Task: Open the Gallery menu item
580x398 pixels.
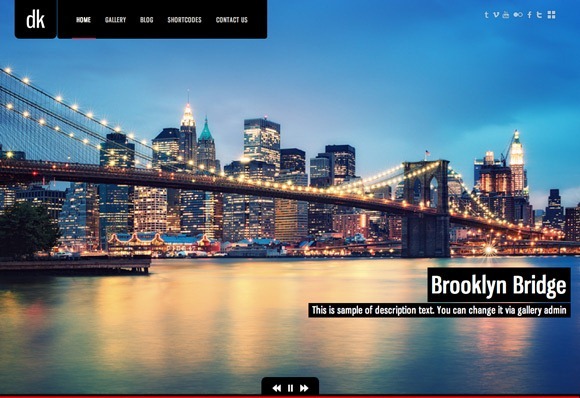Action: click(x=115, y=20)
